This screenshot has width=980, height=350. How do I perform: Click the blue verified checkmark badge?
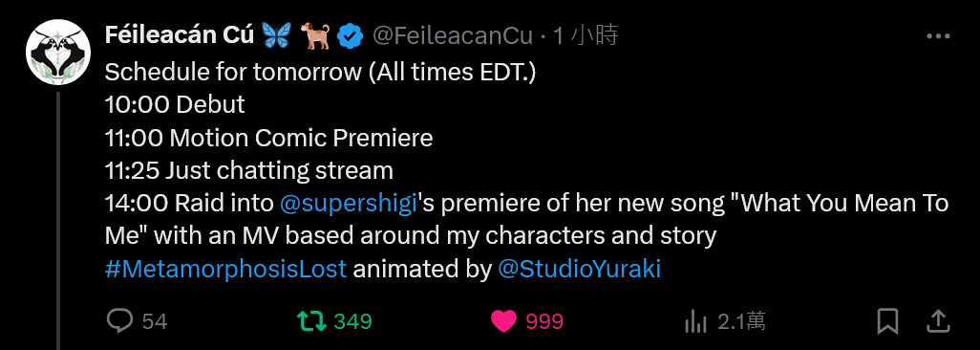[351, 37]
